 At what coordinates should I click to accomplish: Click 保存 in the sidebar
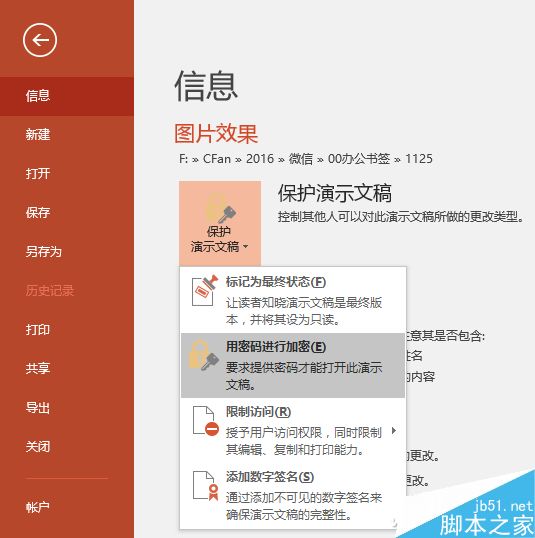[x=67, y=213]
